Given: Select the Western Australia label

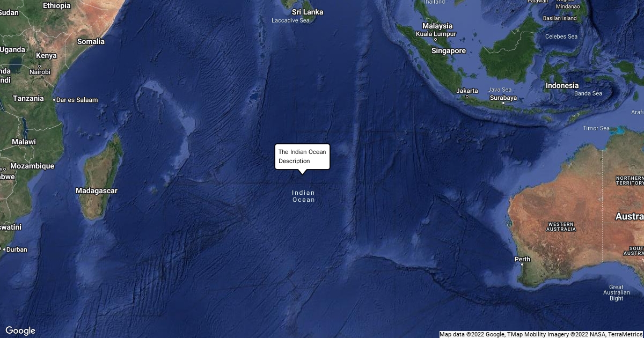Looking at the screenshot, I should 561,226.
